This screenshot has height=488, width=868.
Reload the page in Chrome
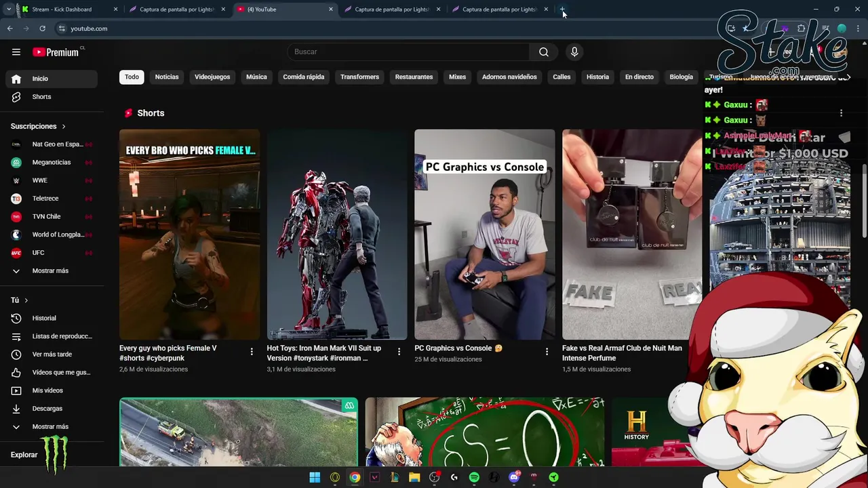point(42,28)
